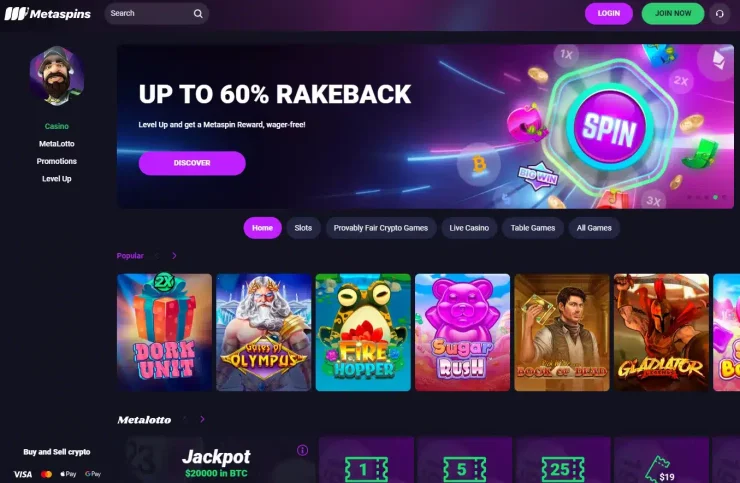Select the 1 ticket icon
740x483 pixels.
(366, 470)
